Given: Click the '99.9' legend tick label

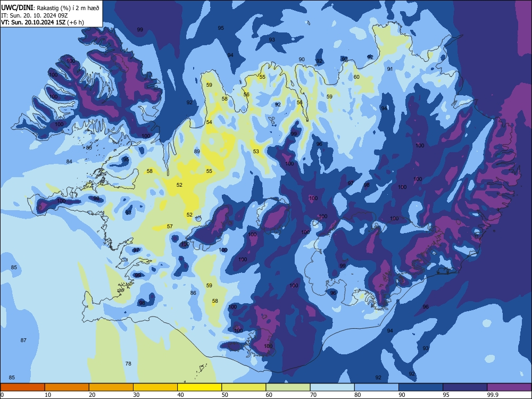Looking at the screenshot, I should click(492, 395).
